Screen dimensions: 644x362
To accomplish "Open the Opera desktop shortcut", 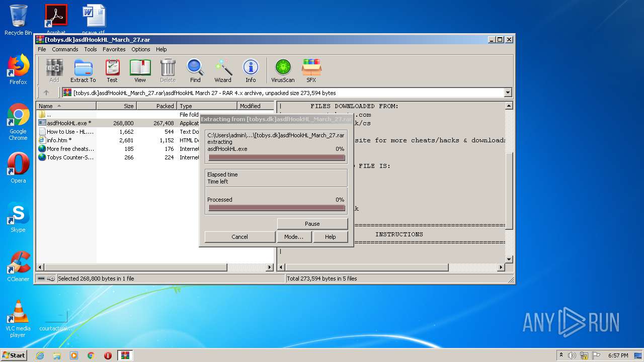I will tap(18, 168).
